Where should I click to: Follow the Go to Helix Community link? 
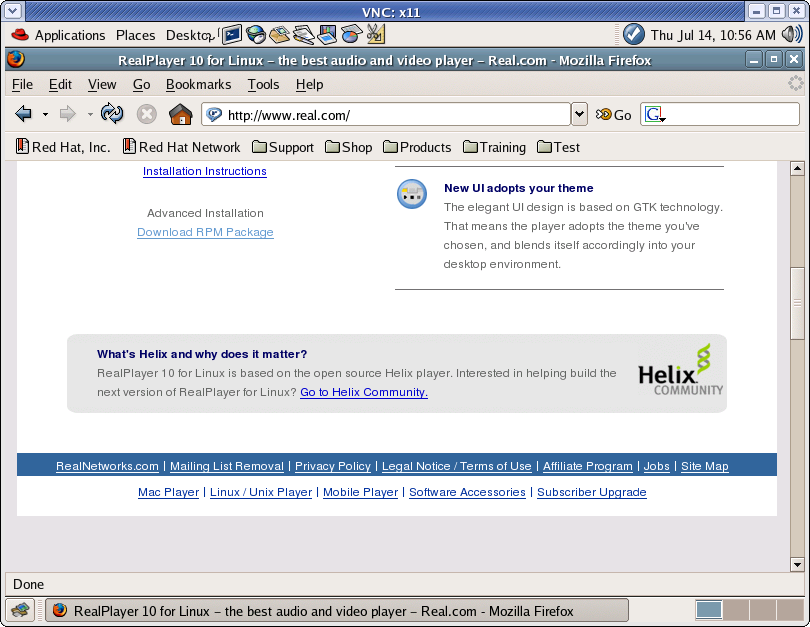coord(364,392)
